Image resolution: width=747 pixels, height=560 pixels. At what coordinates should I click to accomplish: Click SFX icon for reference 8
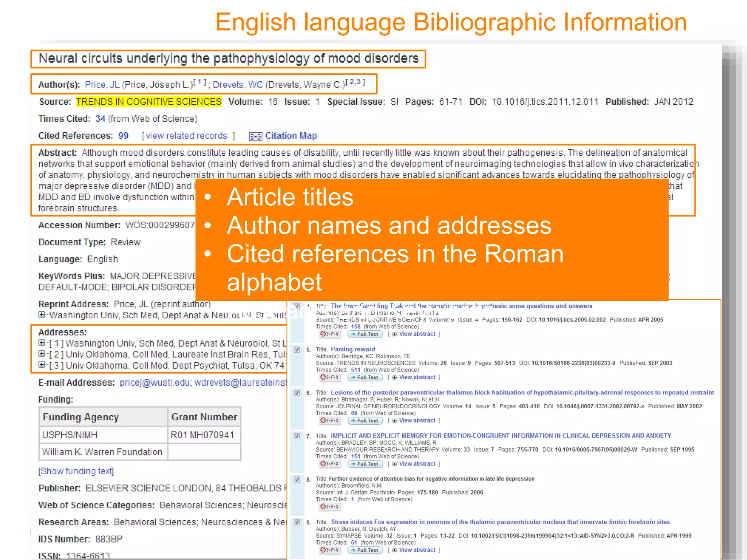pos(330,506)
